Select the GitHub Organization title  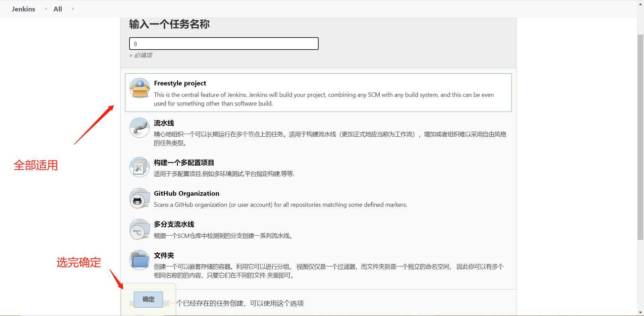(x=186, y=193)
